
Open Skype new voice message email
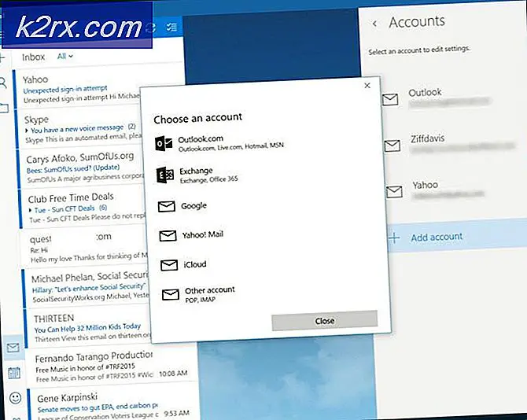tap(80, 129)
